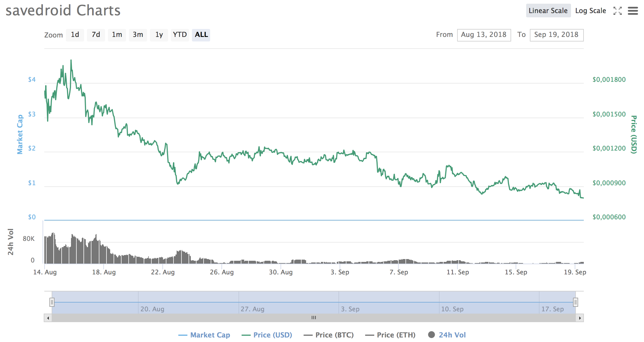Click the $0,001200 price axis label
644x342 pixels.
coord(609,148)
